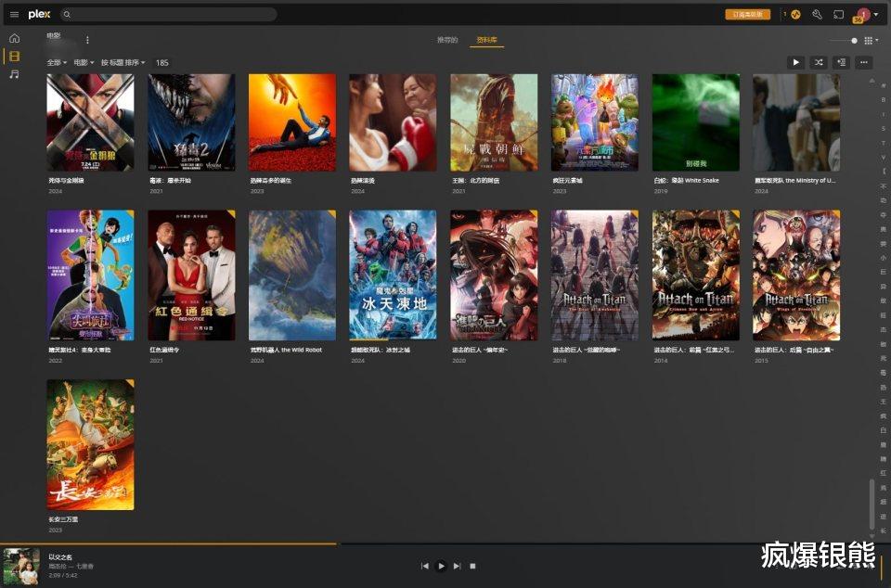
Task: Open the Elemental animated poster
Action: 594,122
